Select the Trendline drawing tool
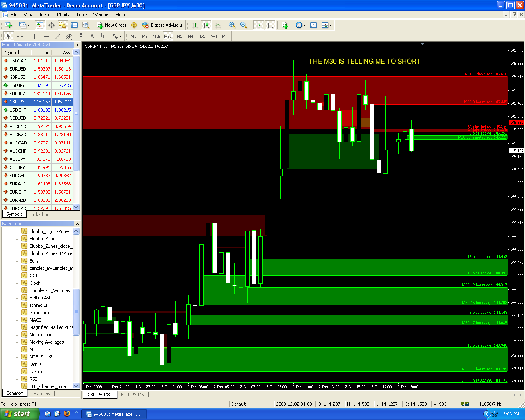The height and width of the screenshot is (420, 525). pyautogui.click(x=58, y=36)
